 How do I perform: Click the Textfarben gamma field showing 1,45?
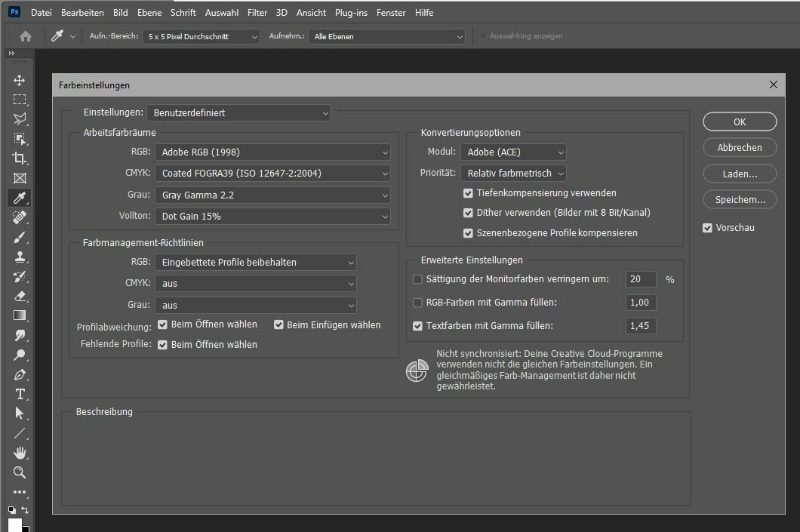point(641,326)
